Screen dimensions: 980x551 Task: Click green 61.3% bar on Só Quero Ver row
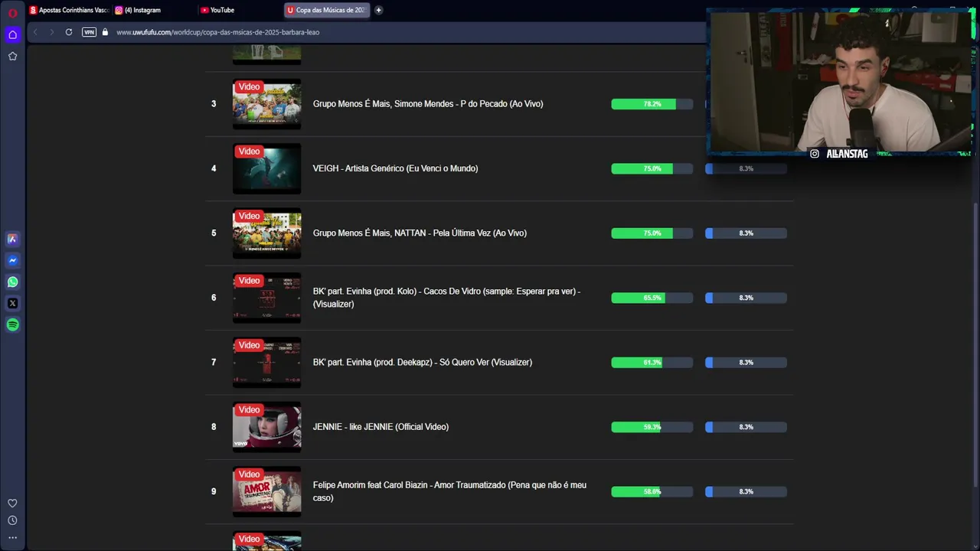pyautogui.click(x=652, y=363)
